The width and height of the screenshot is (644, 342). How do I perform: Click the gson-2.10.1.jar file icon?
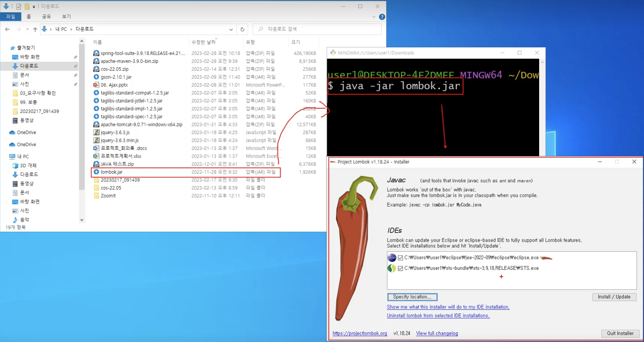pos(96,77)
